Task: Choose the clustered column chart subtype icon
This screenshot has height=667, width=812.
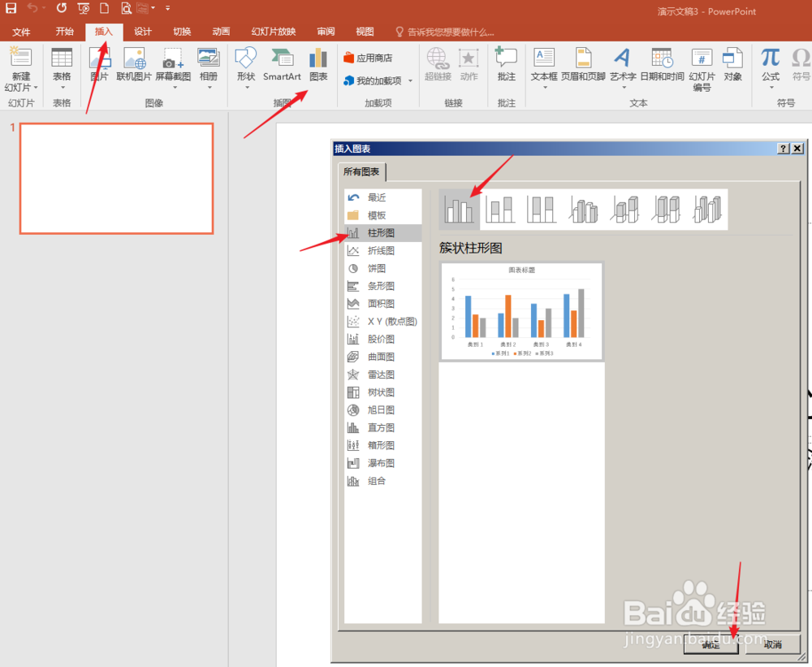Action: pyautogui.click(x=459, y=210)
